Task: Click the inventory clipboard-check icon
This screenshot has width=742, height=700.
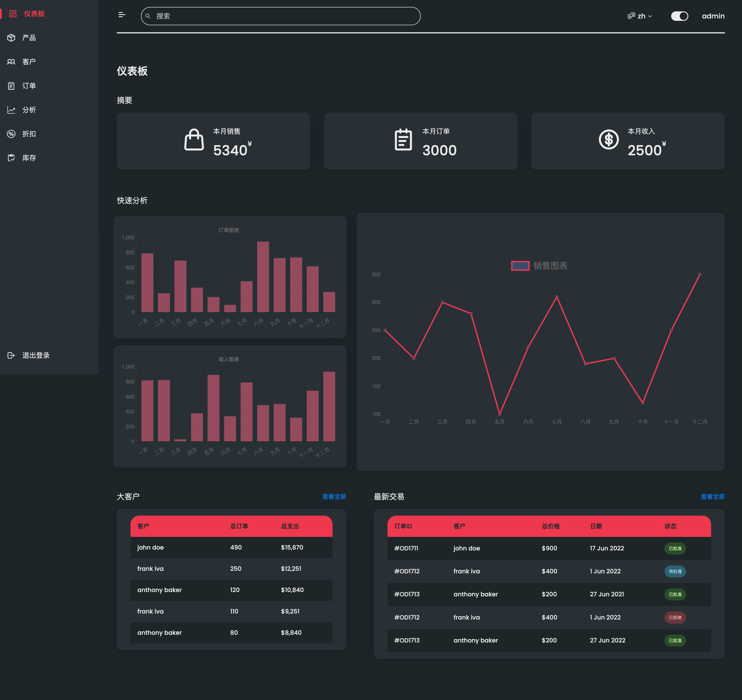Action: [x=11, y=158]
